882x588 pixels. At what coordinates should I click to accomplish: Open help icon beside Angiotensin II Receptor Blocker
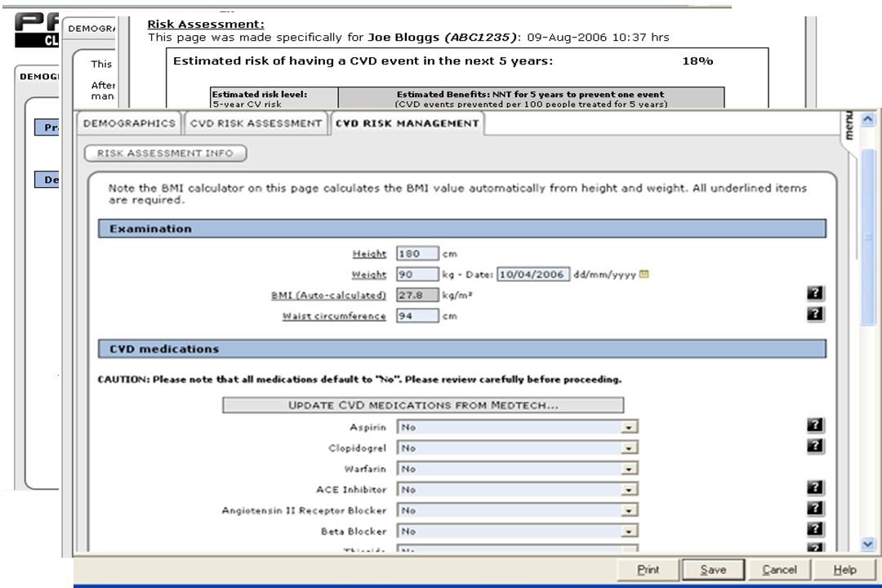[x=814, y=508]
